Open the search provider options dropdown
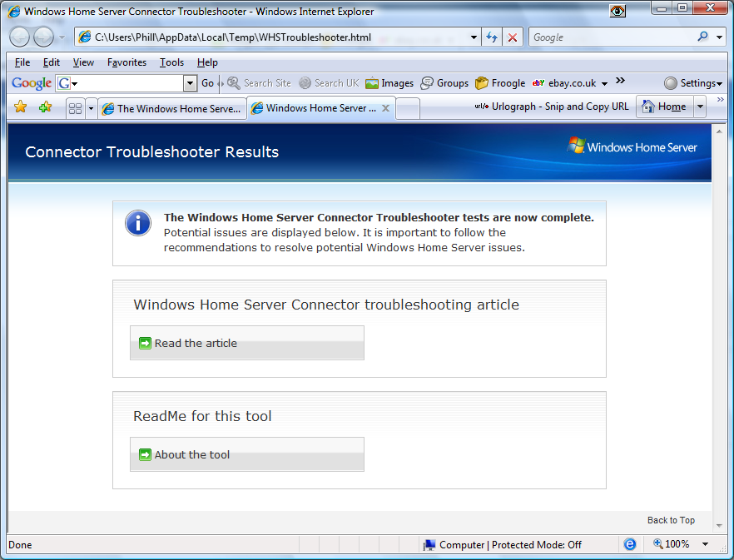 pos(720,37)
